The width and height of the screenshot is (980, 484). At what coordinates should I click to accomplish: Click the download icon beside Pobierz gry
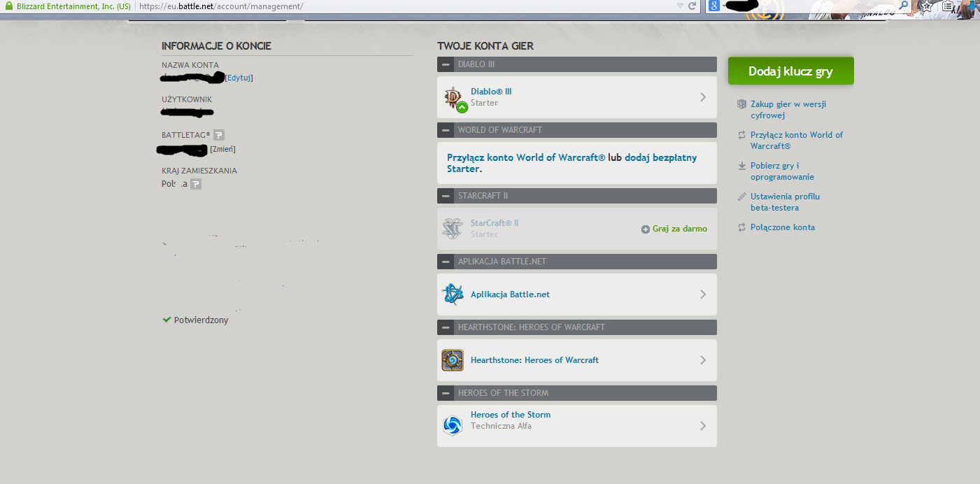tap(742, 166)
